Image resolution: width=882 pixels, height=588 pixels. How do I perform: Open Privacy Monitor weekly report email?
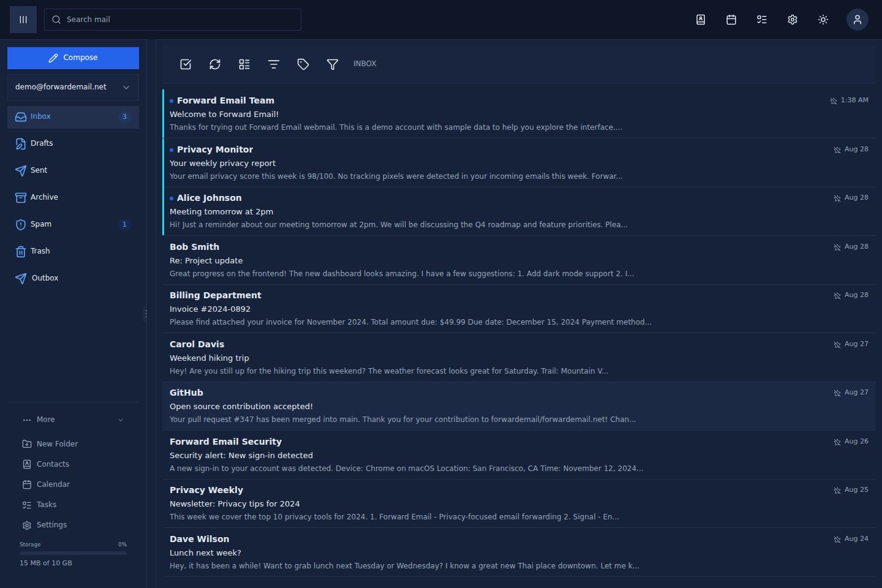(519, 163)
